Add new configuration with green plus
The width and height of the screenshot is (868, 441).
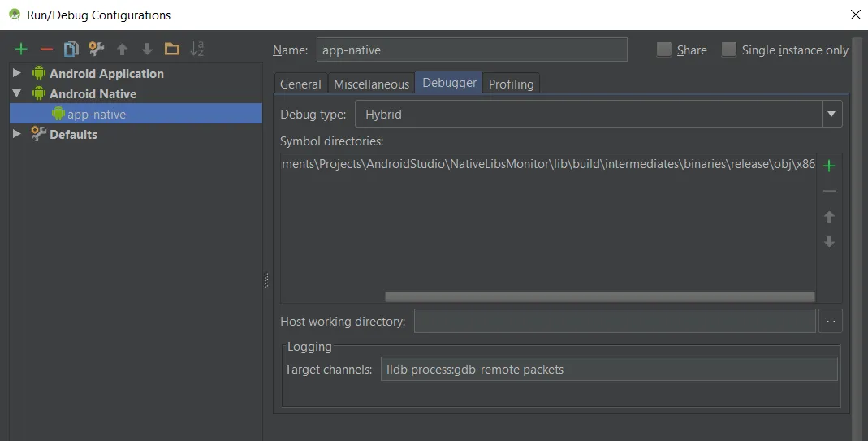(x=21, y=50)
